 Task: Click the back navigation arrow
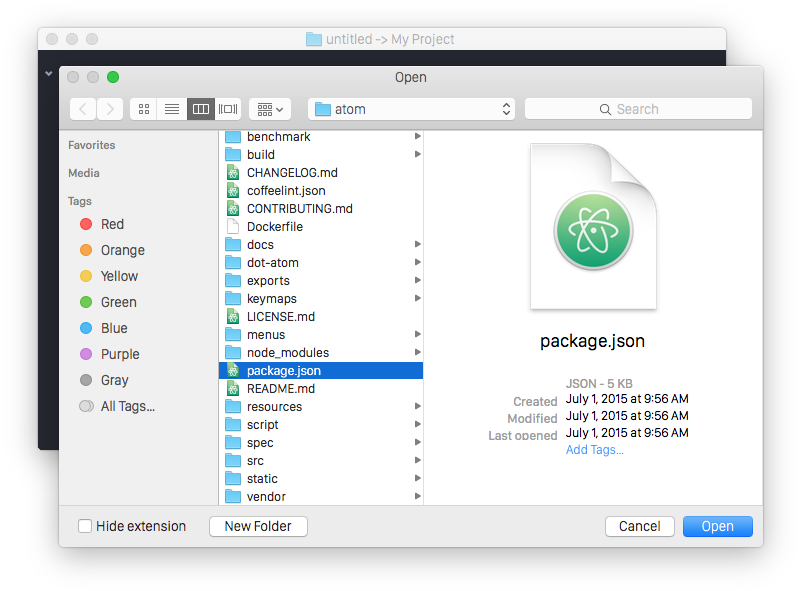click(x=82, y=109)
